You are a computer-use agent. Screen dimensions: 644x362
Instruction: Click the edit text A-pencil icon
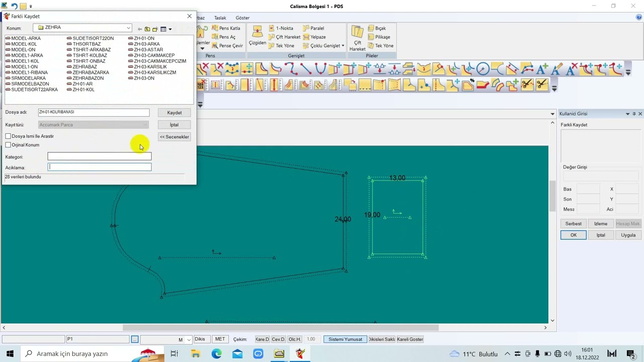(556, 69)
